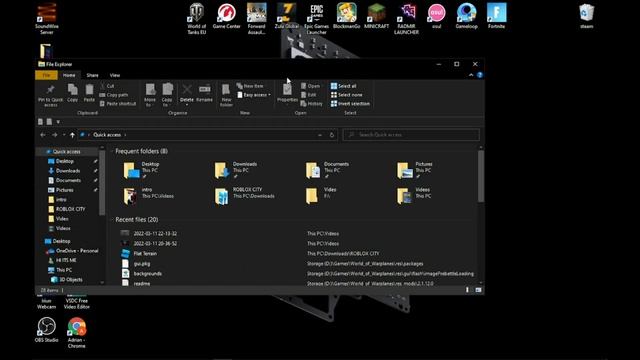Collapse the ribbon with chevron
640x360 pixels.
pos(471,75)
